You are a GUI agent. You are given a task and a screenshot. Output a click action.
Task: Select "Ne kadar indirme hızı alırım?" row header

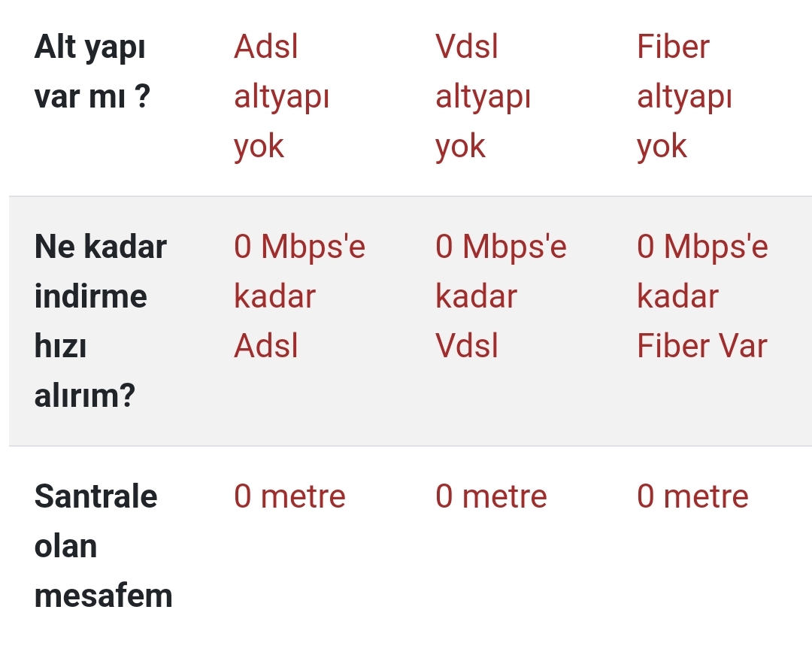(101, 321)
